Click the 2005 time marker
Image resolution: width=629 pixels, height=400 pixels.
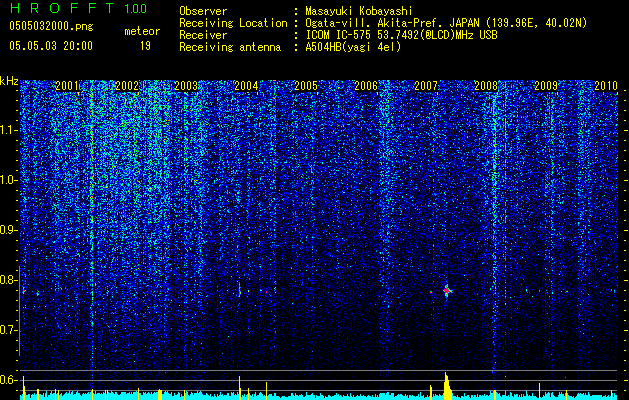(x=306, y=86)
